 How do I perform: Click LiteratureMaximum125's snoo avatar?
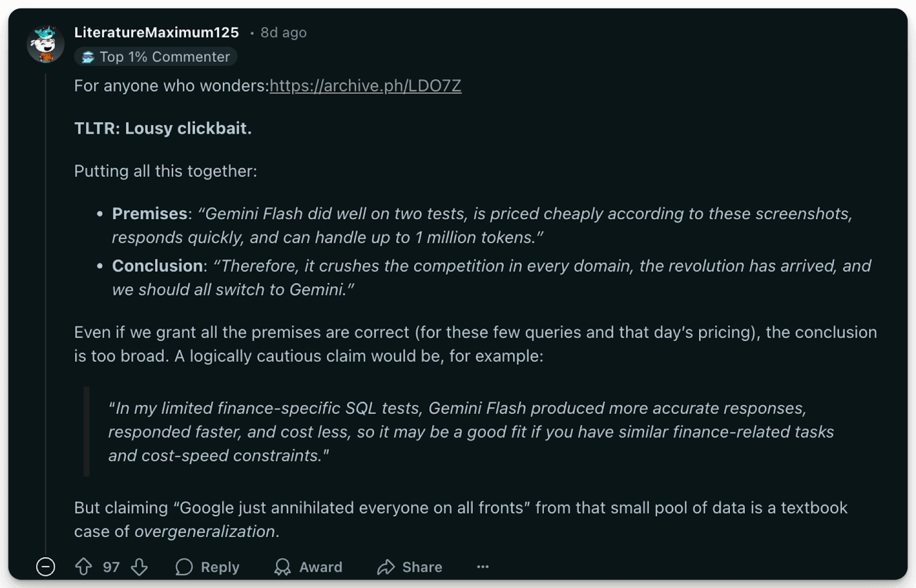pyautogui.click(x=46, y=44)
